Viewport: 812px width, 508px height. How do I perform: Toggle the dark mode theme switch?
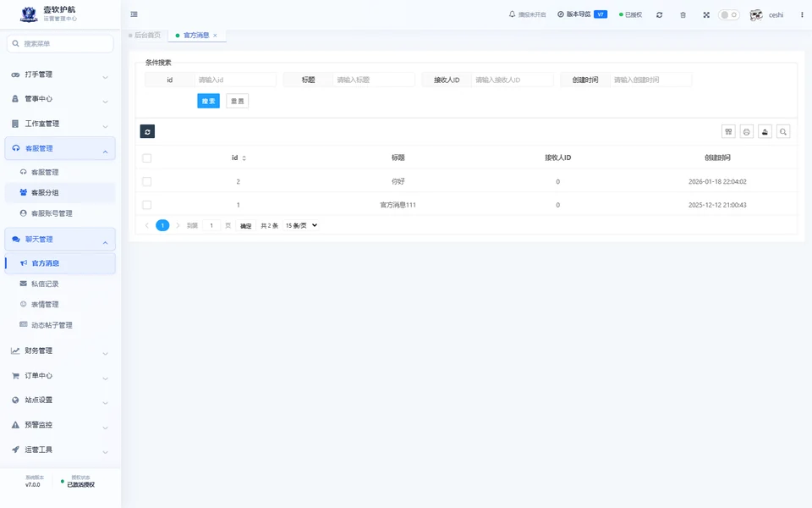click(x=728, y=15)
